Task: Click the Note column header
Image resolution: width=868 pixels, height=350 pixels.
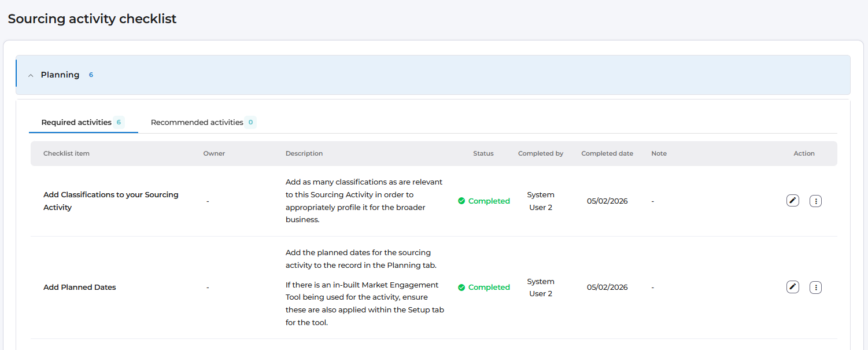Action: (659, 153)
